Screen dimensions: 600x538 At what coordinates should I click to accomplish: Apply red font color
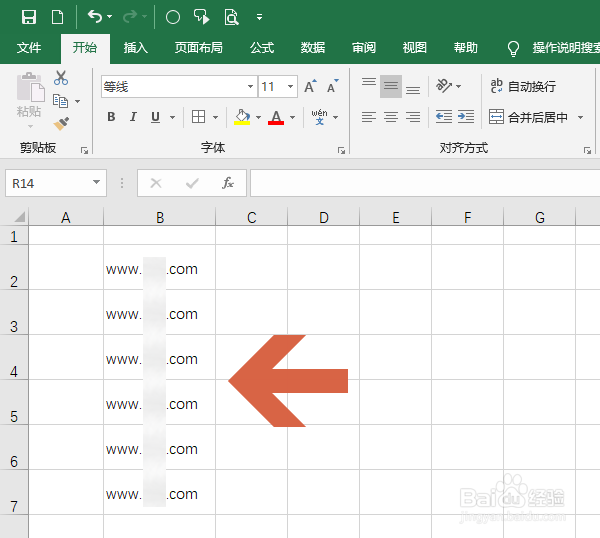[x=276, y=117]
